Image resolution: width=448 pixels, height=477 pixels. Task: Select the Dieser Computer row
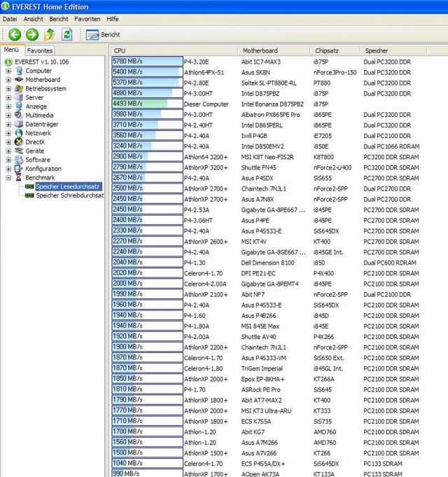pos(206,104)
